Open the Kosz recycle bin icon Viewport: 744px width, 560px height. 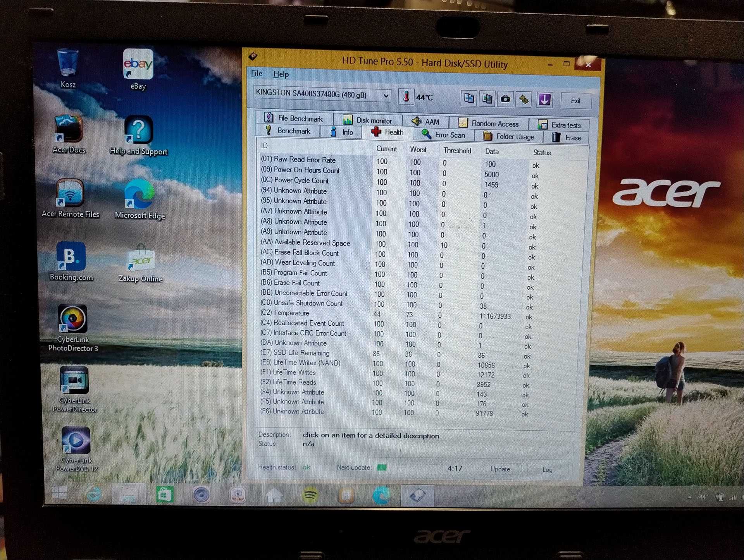coord(68,68)
